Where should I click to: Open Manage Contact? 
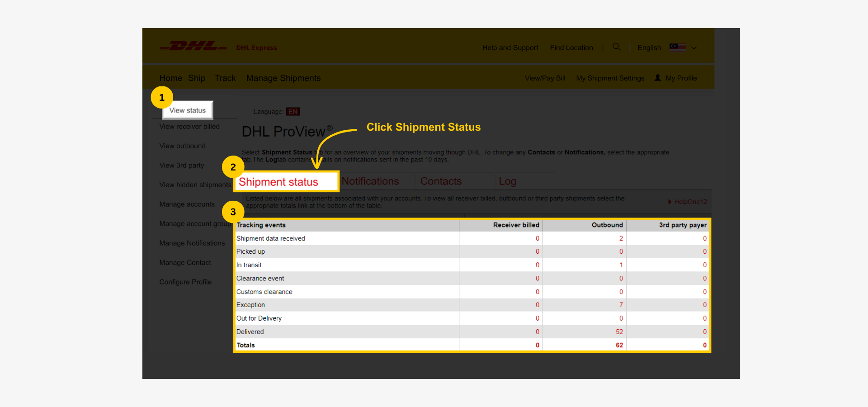(185, 263)
